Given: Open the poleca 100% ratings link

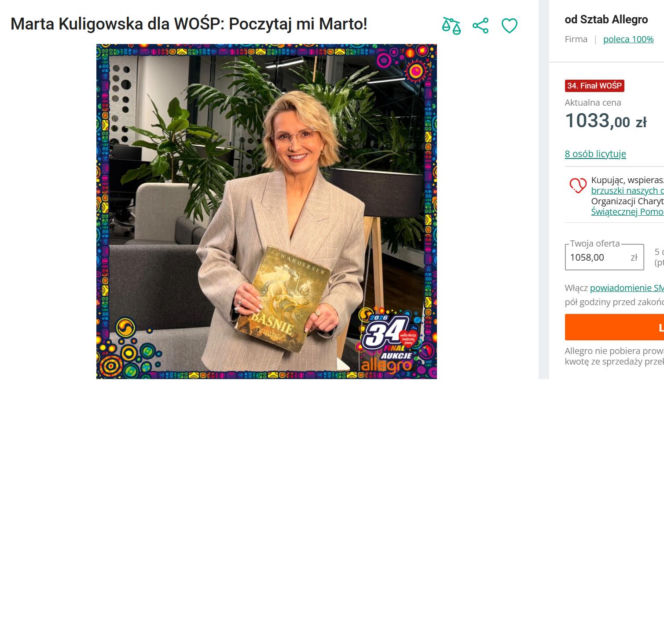Looking at the screenshot, I should click(628, 39).
